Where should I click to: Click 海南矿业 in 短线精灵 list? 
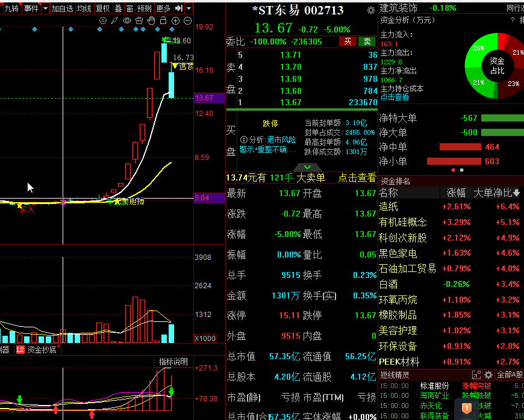point(434,395)
